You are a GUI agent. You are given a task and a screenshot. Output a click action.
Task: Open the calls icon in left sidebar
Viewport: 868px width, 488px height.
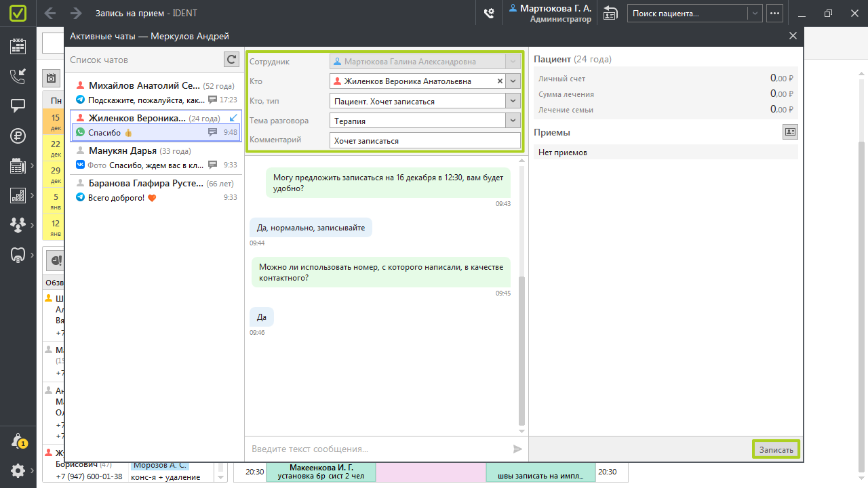[x=18, y=76]
